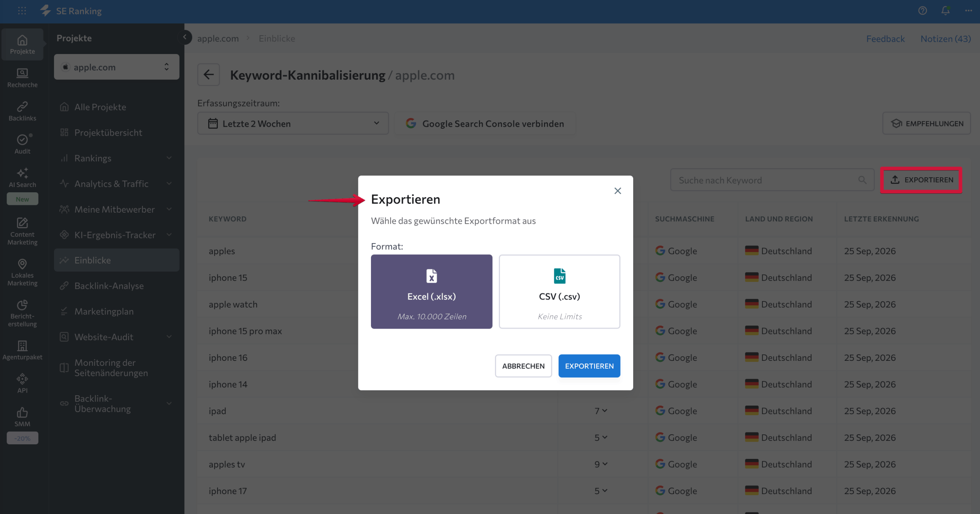This screenshot has width=980, height=514.
Task: Open Audit in the left rail
Action: coord(22,144)
